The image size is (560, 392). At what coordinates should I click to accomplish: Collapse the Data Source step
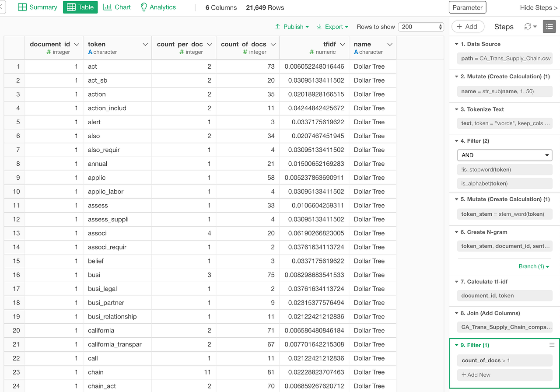[x=456, y=44]
